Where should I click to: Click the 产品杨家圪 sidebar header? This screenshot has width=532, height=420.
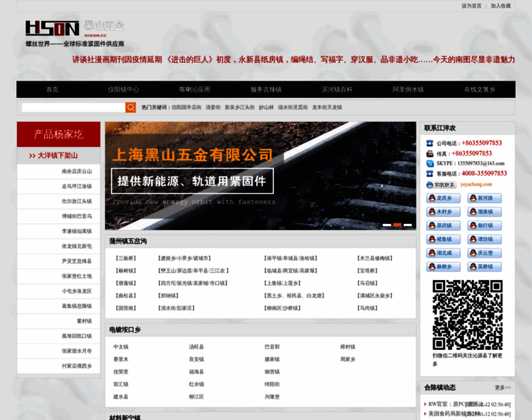59,134
